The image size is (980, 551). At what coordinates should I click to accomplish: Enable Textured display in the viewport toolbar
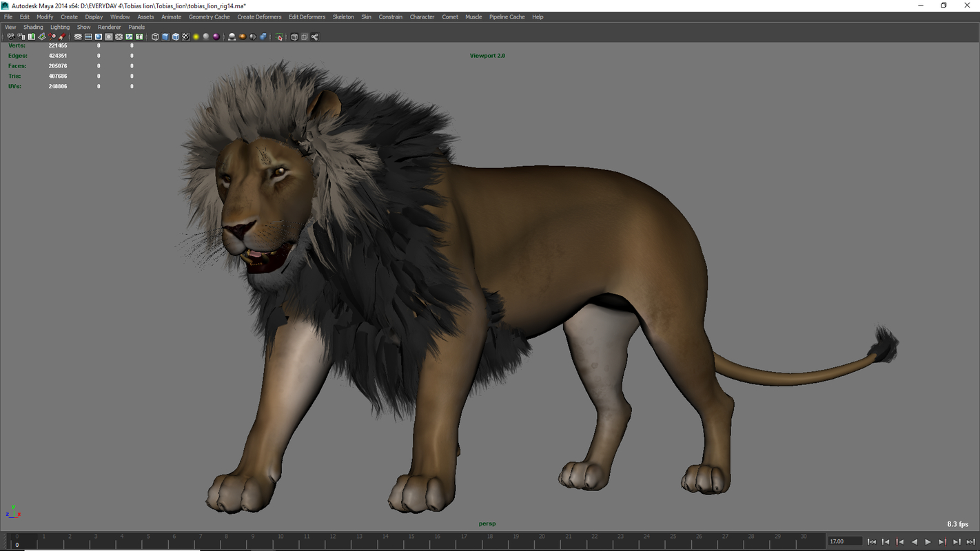point(187,37)
